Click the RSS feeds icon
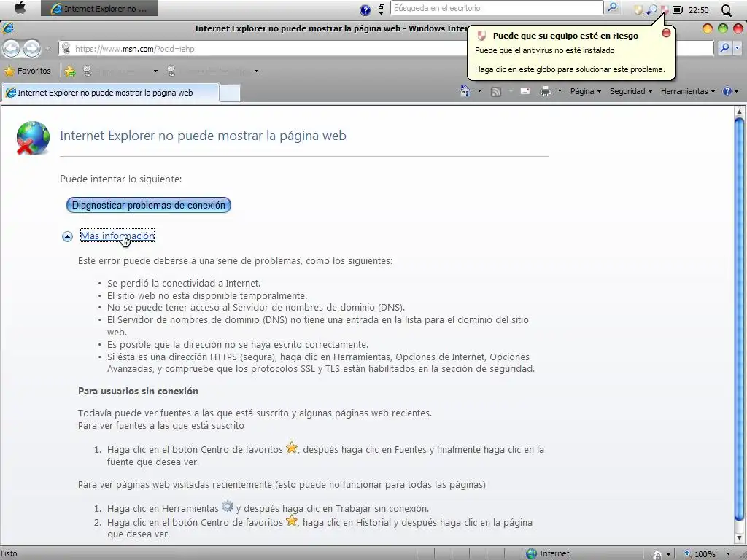747x560 pixels. (x=496, y=91)
